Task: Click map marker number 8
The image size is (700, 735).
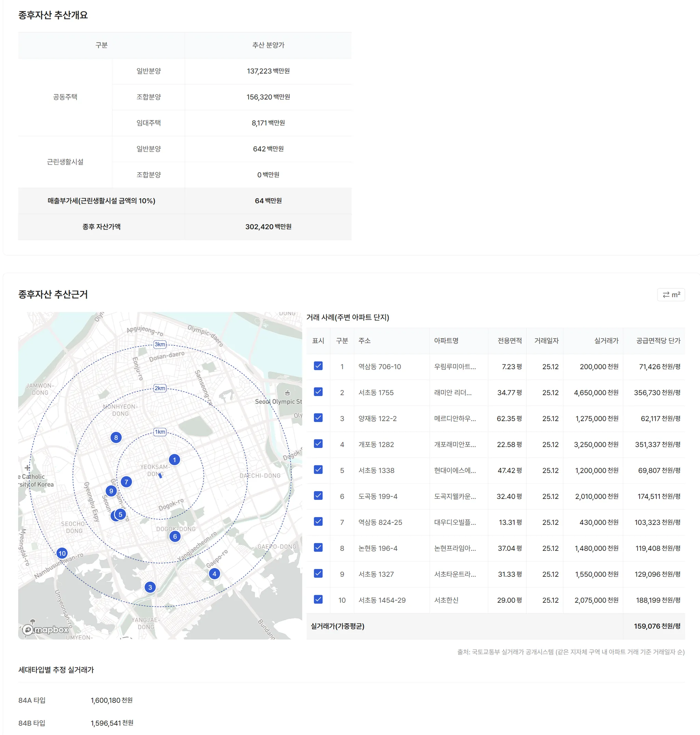Action: tap(116, 437)
